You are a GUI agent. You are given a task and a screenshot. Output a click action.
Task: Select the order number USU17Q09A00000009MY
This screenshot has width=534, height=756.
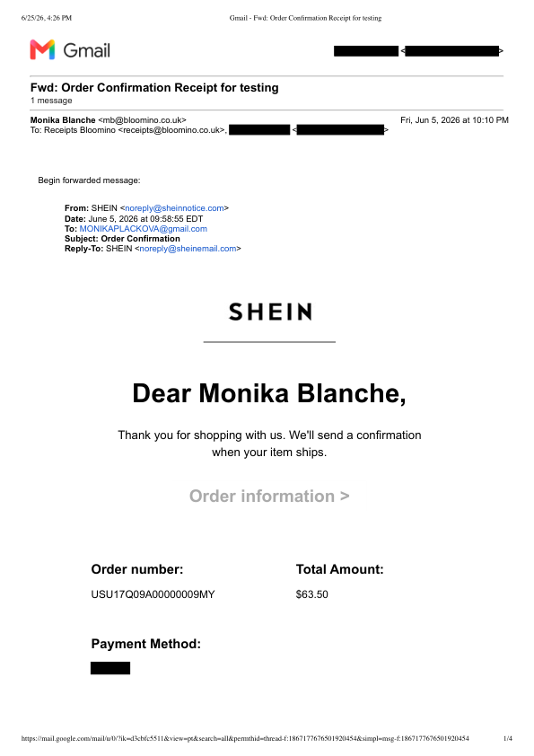click(x=153, y=594)
